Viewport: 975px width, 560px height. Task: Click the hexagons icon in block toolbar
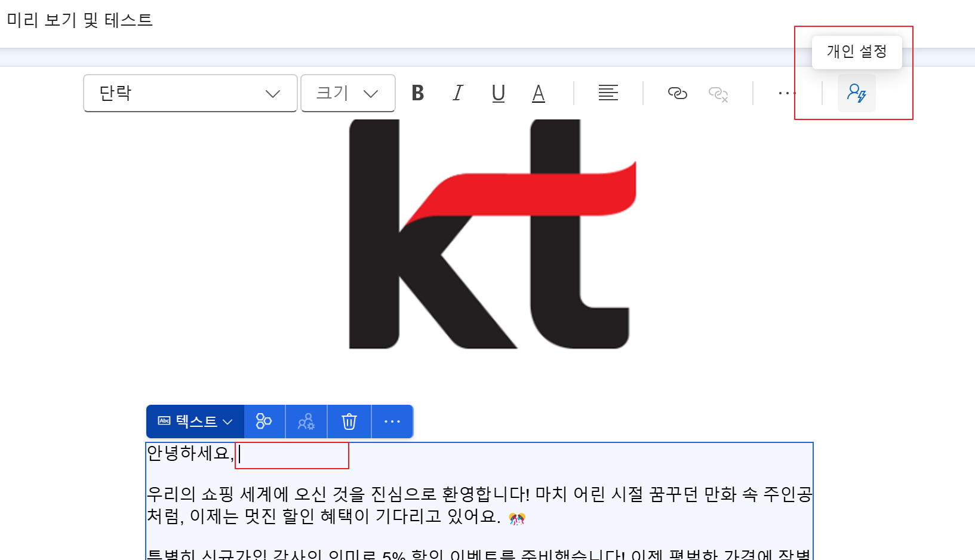pos(264,421)
